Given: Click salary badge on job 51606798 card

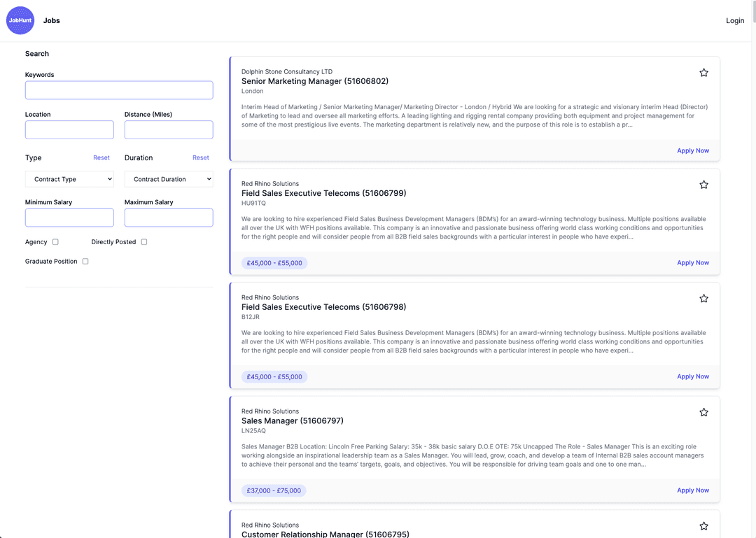Looking at the screenshot, I should [274, 377].
